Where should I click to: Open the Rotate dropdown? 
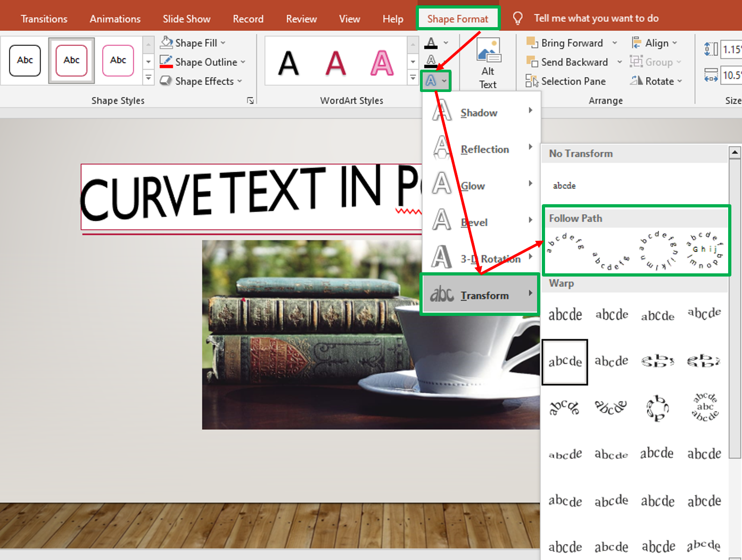coord(656,81)
